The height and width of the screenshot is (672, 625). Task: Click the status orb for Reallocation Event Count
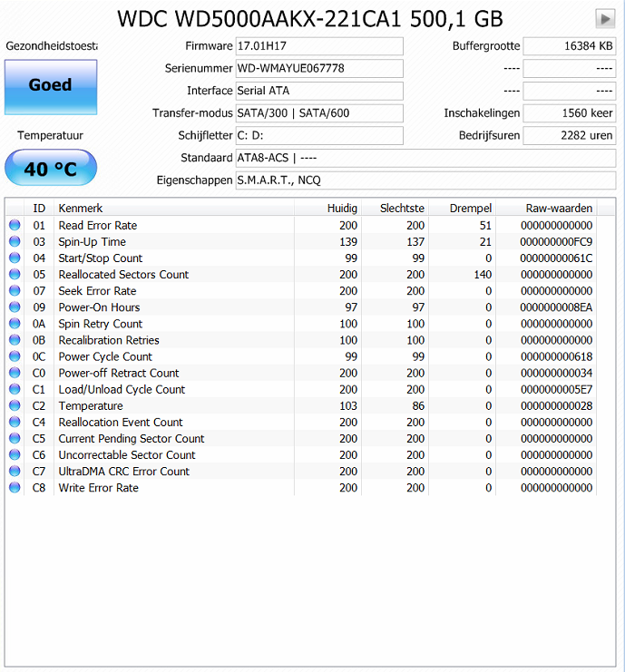(x=15, y=422)
